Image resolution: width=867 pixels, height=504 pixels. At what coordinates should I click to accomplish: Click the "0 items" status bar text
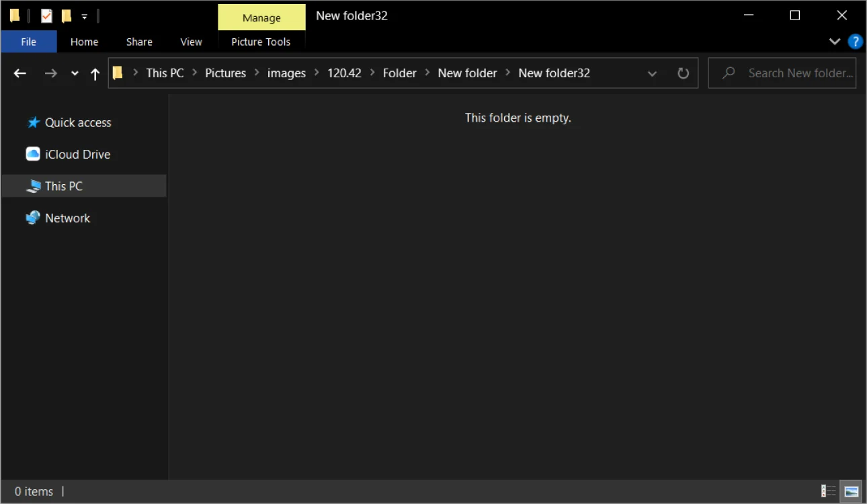coord(34,492)
